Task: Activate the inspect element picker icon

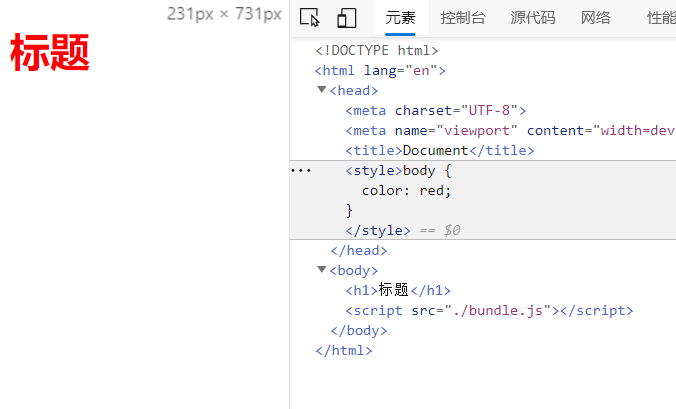Action: (x=310, y=18)
